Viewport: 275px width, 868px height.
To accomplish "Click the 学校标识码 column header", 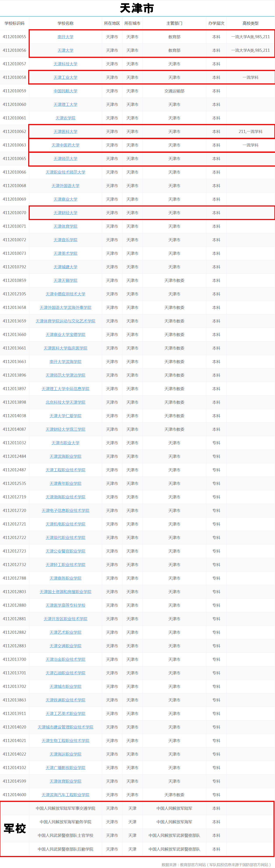I will [14, 23].
